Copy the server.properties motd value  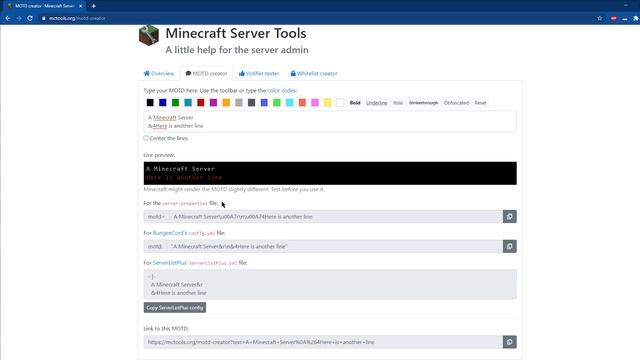click(x=509, y=217)
